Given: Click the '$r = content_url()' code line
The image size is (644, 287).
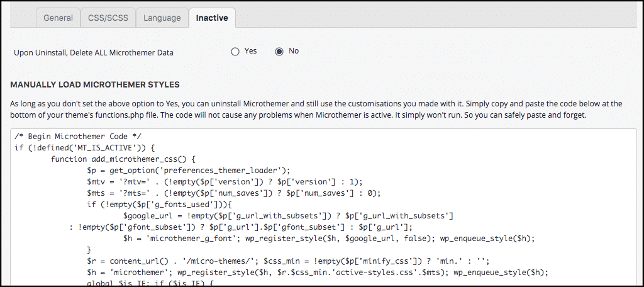Looking at the screenshot, I should pos(288,261).
